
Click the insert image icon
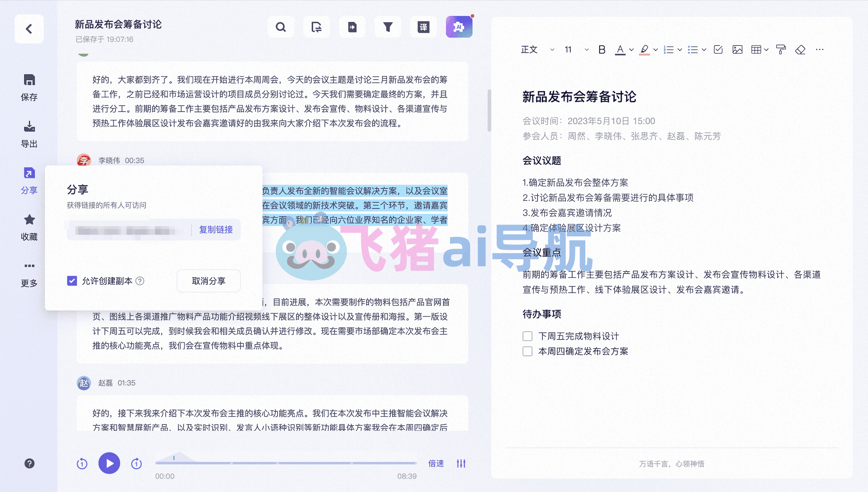click(737, 49)
